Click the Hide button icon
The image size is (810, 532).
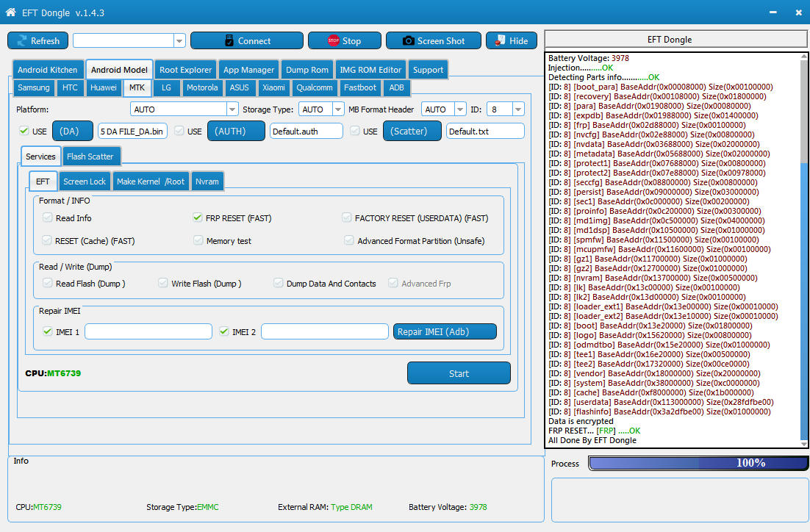[500, 40]
